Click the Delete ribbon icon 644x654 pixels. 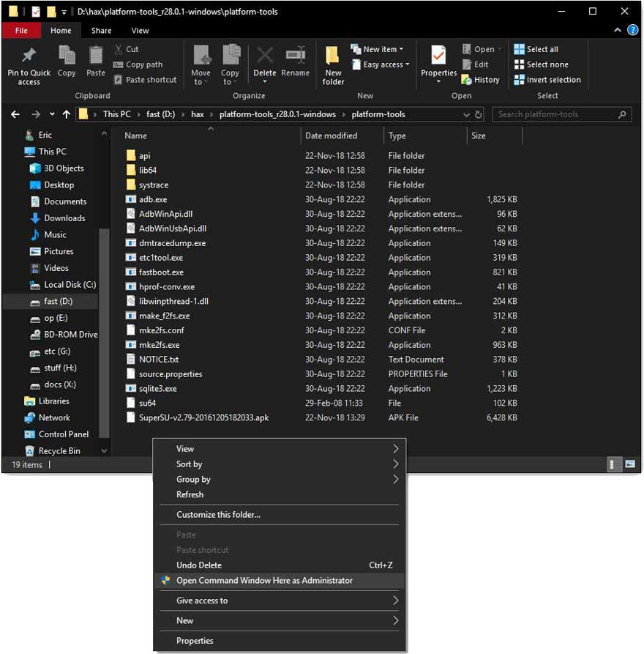pyautogui.click(x=265, y=64)
